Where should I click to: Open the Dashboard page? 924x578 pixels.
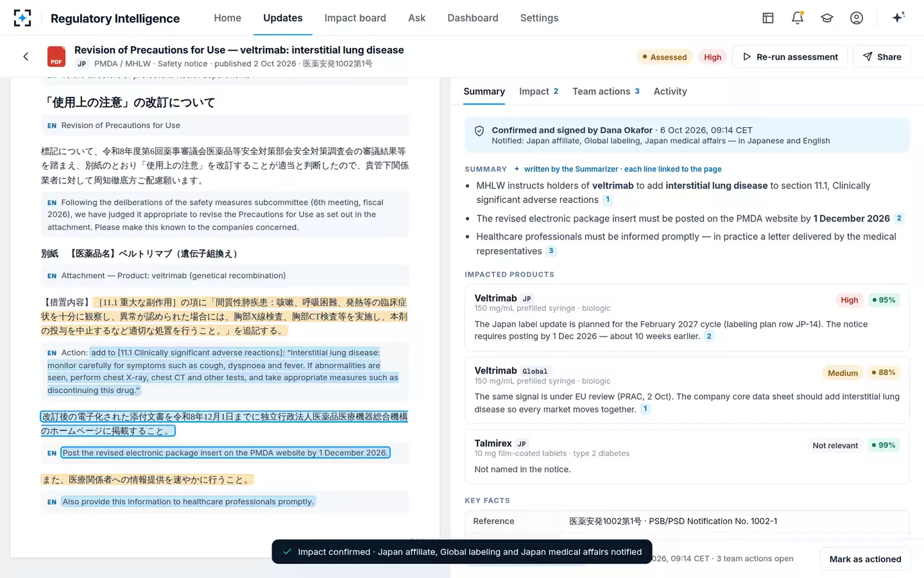pos(473,18)
